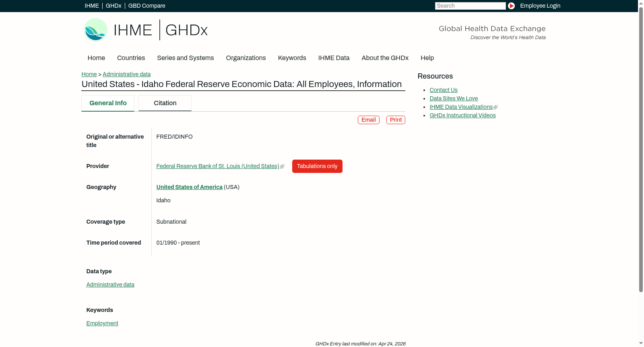
Task: Open Employee Login
Action: pos(540,6)
